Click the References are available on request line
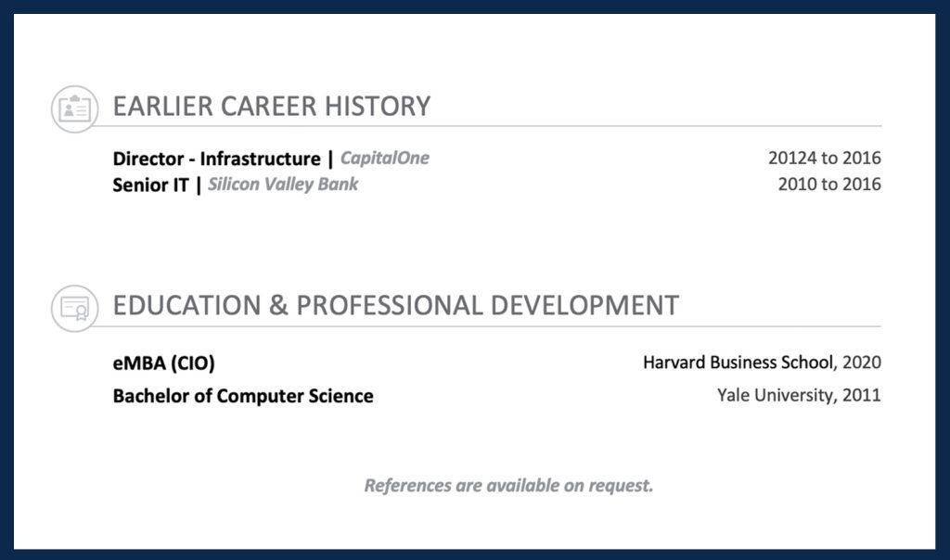The width and height of the screenshot is (950, 560). click(508, 485)
